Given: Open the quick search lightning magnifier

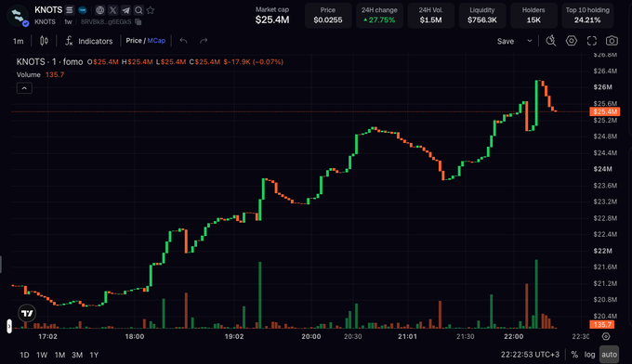Looking at the screenshot, I should coord(551,41).
